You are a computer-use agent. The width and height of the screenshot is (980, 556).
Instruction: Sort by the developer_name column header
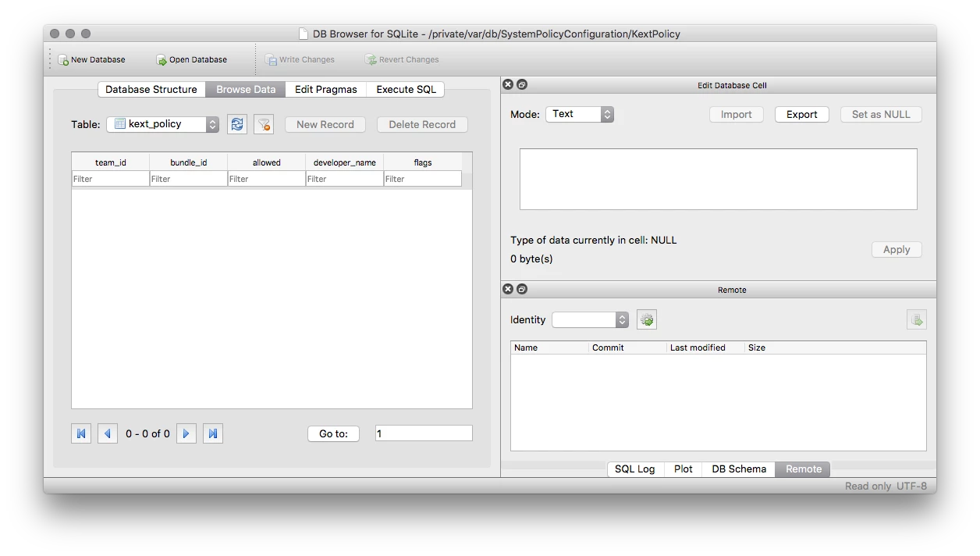[345, 162]
